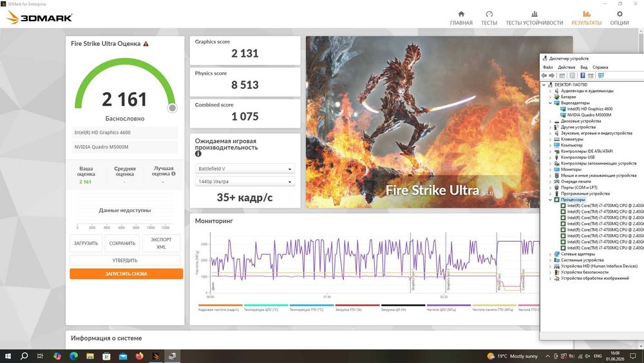This screenshot has height=363, width=644.
Task: Click the Fire Strike Ultra artwork thumbnail
Action: point(422,122)
